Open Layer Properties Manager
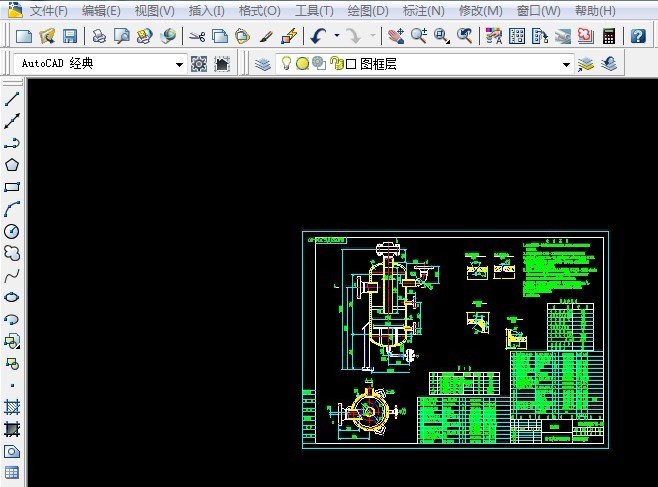658x487 pixels. tap(263, 64)
